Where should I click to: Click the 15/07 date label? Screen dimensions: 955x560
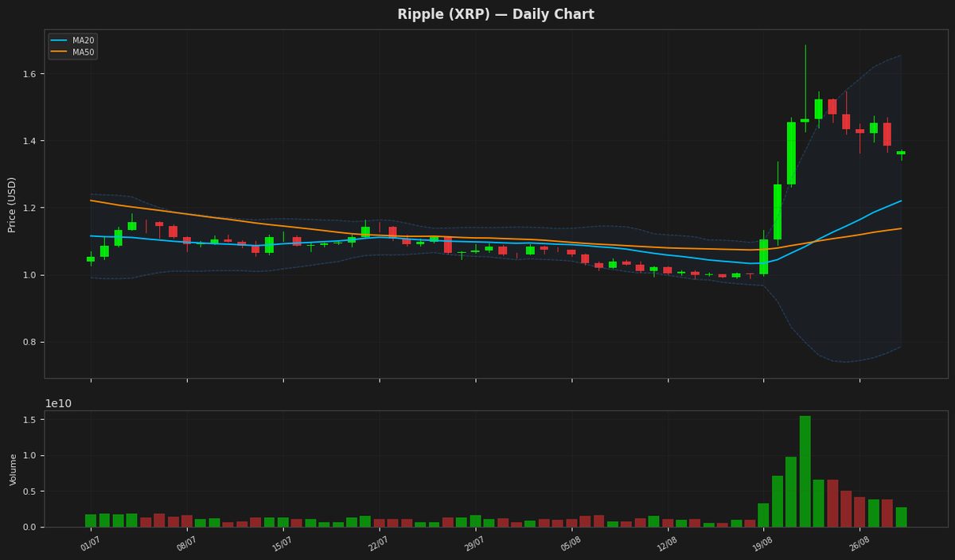coord(283,544)
